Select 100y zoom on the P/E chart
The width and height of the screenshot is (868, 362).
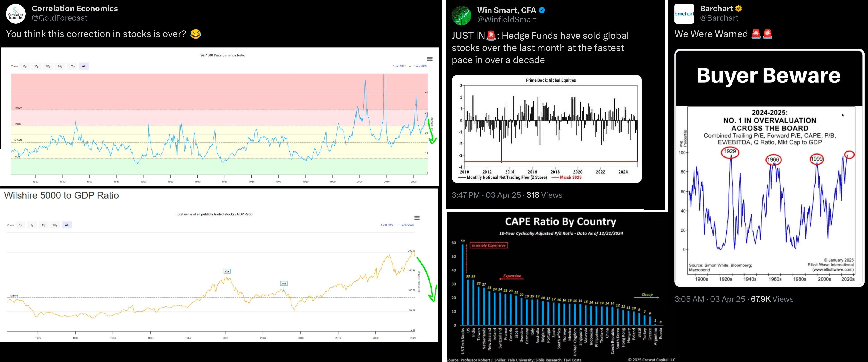(x=72, y=66)
